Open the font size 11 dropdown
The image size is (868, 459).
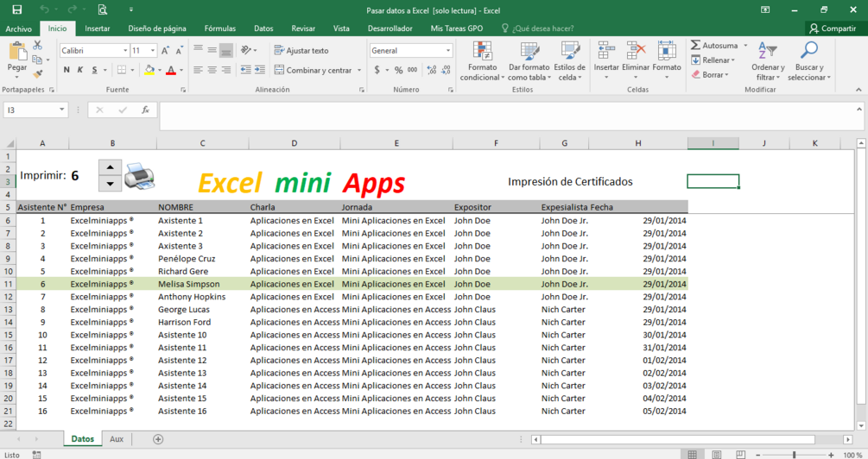[x=153, y=50]
